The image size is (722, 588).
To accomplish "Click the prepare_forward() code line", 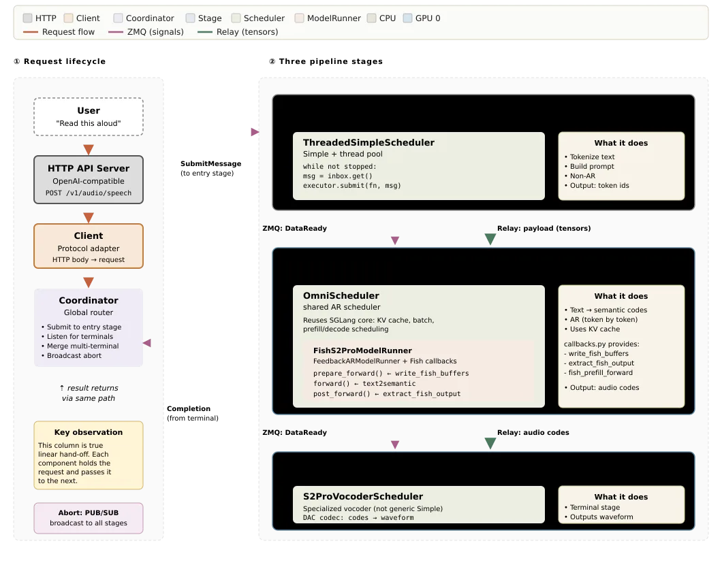I will coord(391,373).
